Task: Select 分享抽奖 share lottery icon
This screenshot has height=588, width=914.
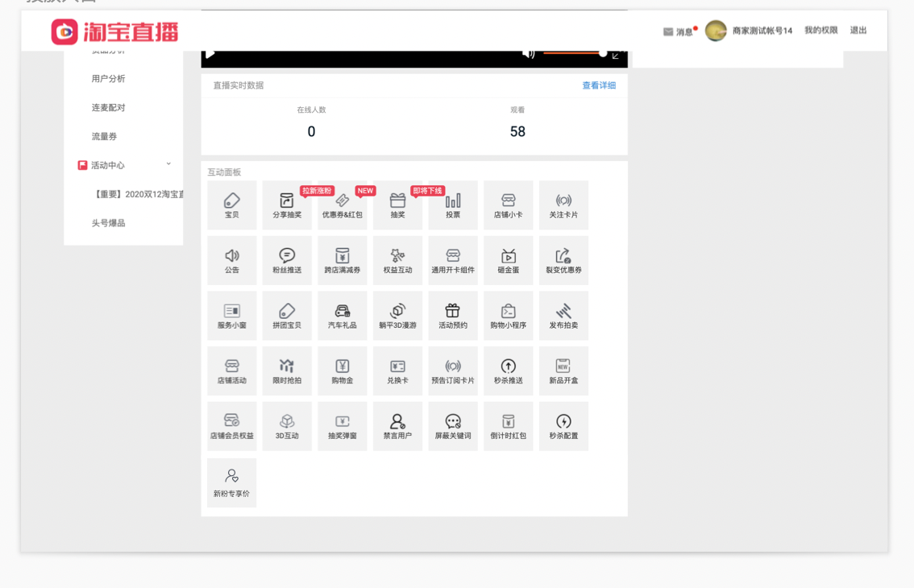Action: pyautogui.click(x=287, y=205)
